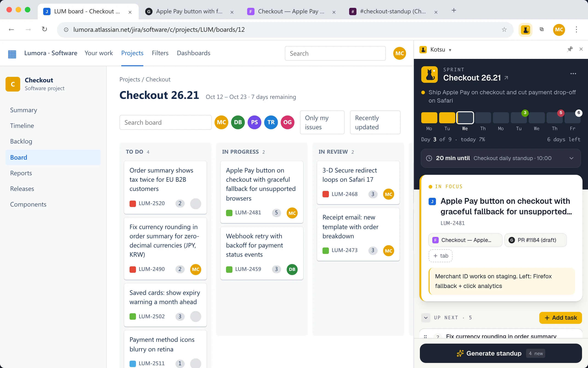Open the Jira app switcher grid icon
This screenshot has width=588, height=368.
pos(12,54)
